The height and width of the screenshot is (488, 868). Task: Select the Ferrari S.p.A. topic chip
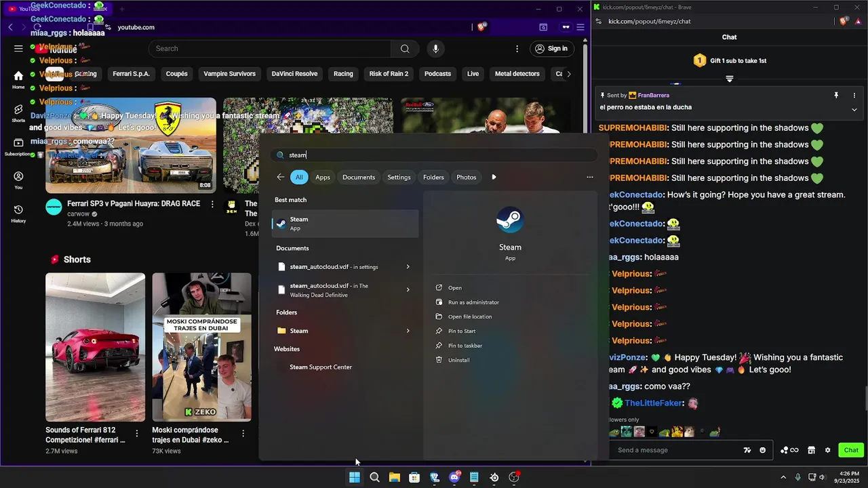click(x=131, y=74)
